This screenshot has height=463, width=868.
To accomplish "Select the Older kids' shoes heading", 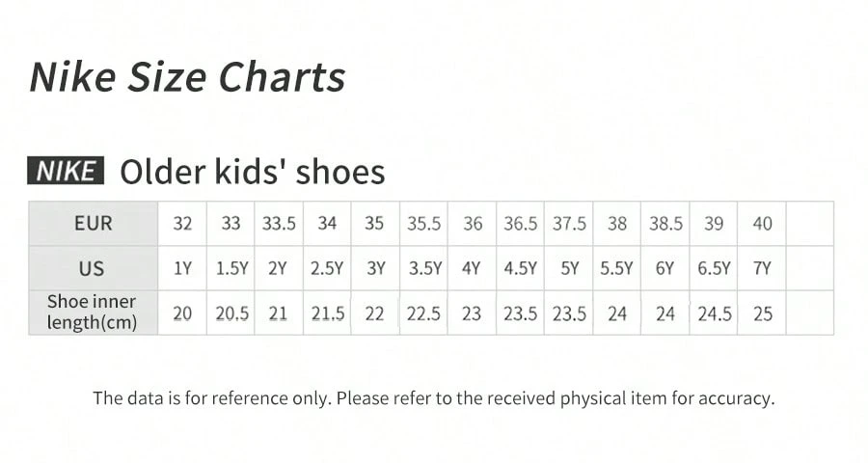I will (x=252, y=173).
